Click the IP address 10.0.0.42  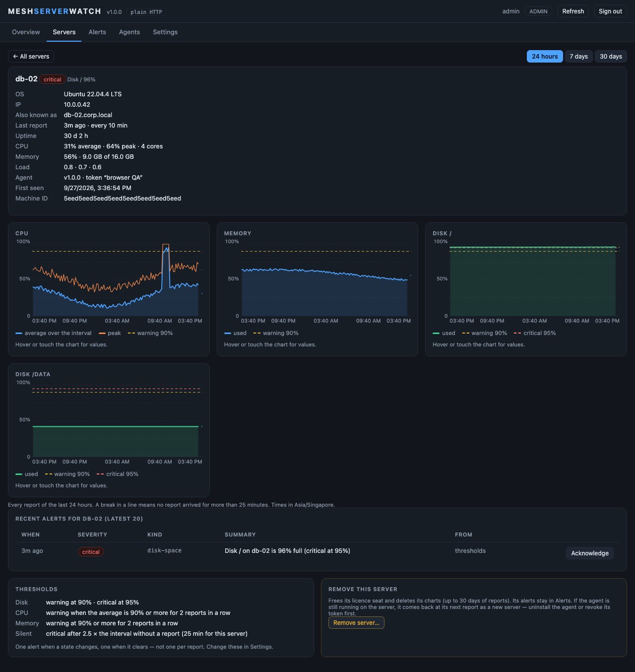77,105
